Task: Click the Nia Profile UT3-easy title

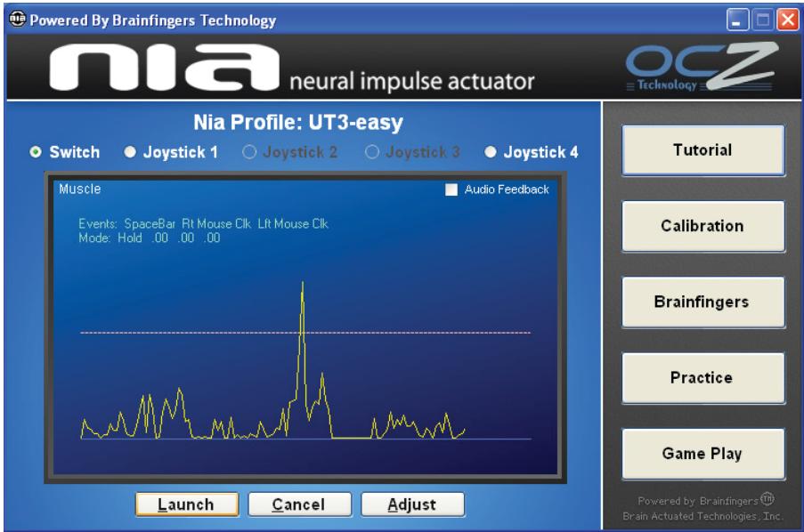Action: coord(302,122)
